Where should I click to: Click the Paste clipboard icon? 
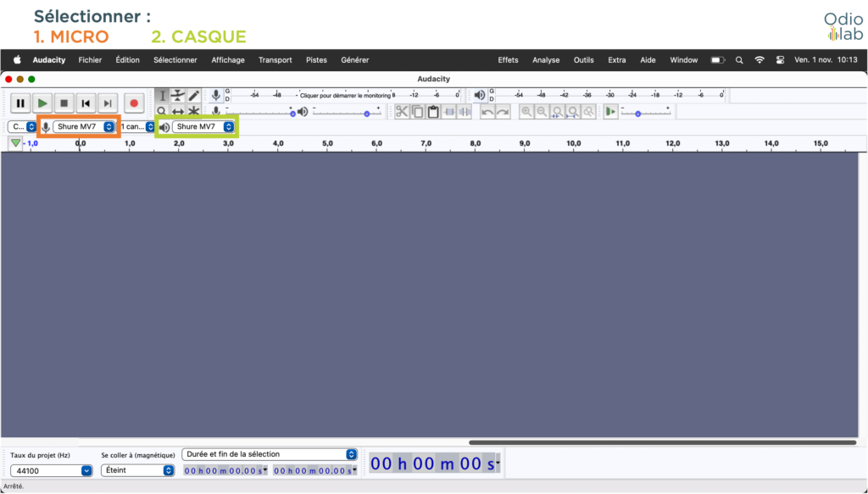click(433, 112)
